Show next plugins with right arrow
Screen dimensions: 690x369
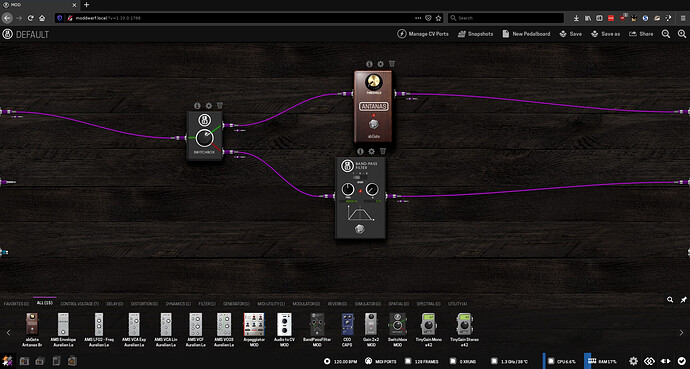(x=681, y=332)
